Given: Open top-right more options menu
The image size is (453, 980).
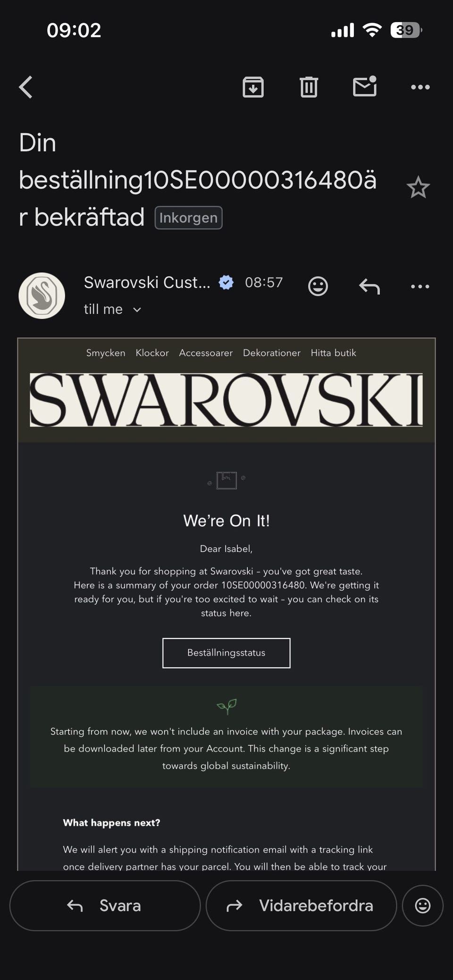Looking at the screenshot, I should coord(420,87).
